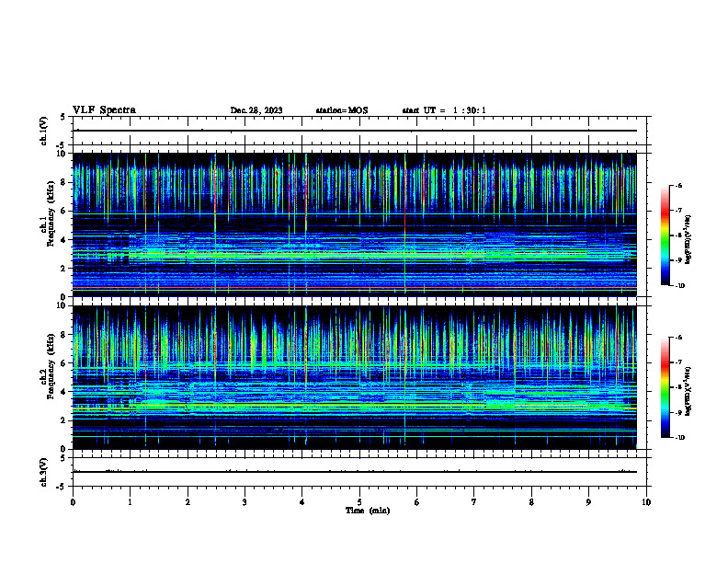Click the "-10" label on ch.2 color scale
728x563 pixels.
click(680, 438)
